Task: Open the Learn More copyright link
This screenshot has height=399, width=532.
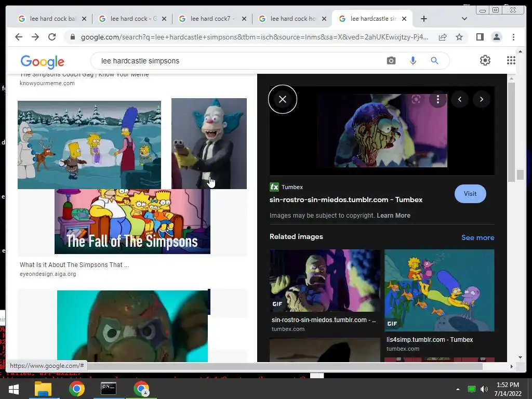Action: point(394,216)
